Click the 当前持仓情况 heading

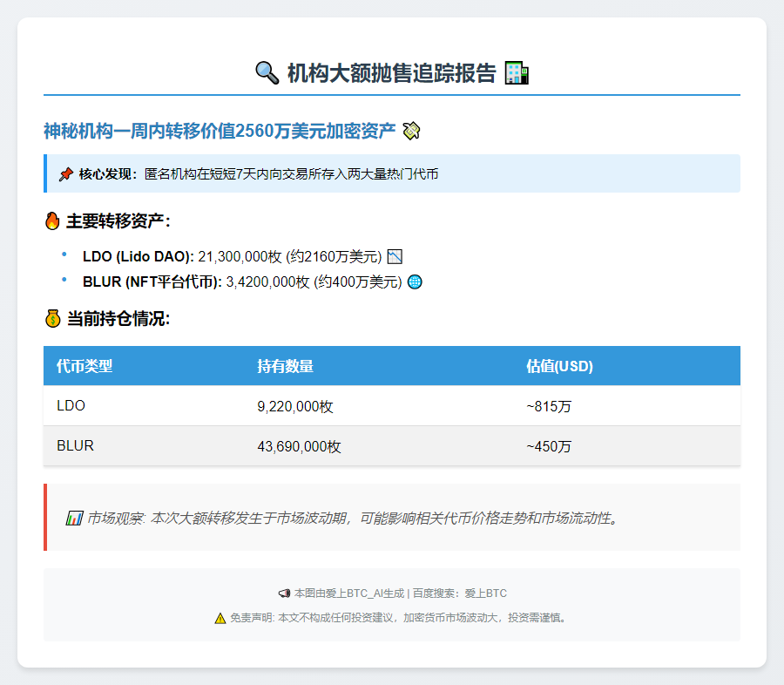(118, 319)
